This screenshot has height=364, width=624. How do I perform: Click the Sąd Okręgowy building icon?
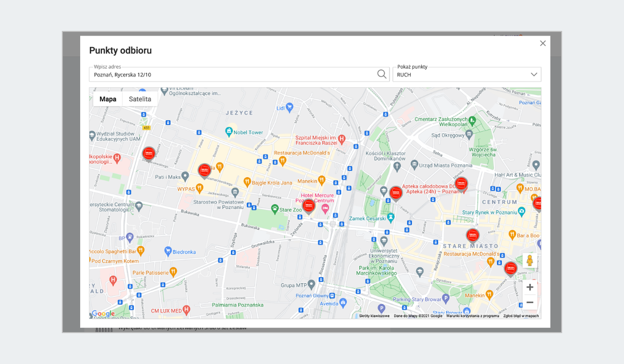point(469,135)
